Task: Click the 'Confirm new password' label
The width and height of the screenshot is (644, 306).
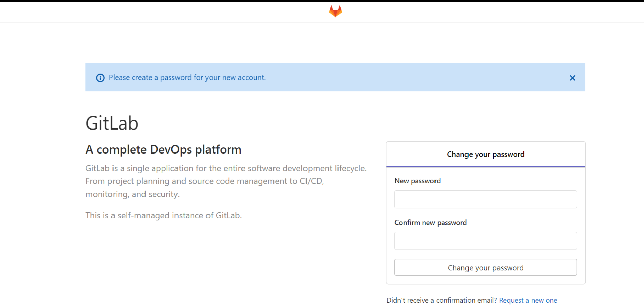Action: 430,223
